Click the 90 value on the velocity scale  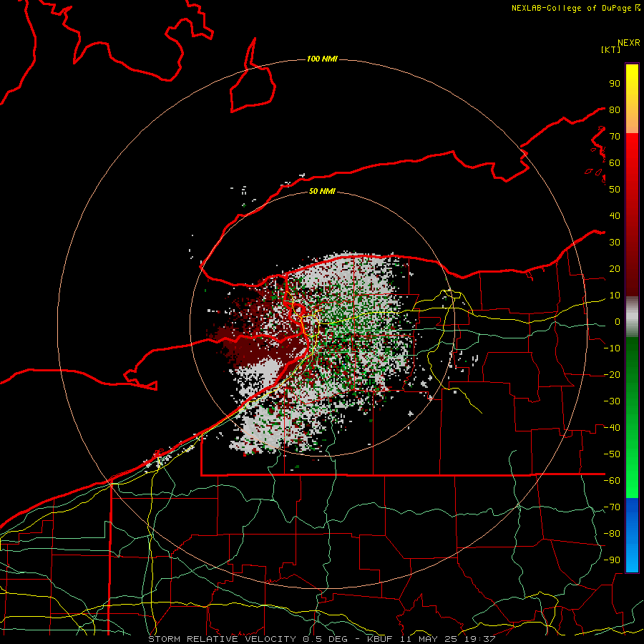tap(615, 84)
